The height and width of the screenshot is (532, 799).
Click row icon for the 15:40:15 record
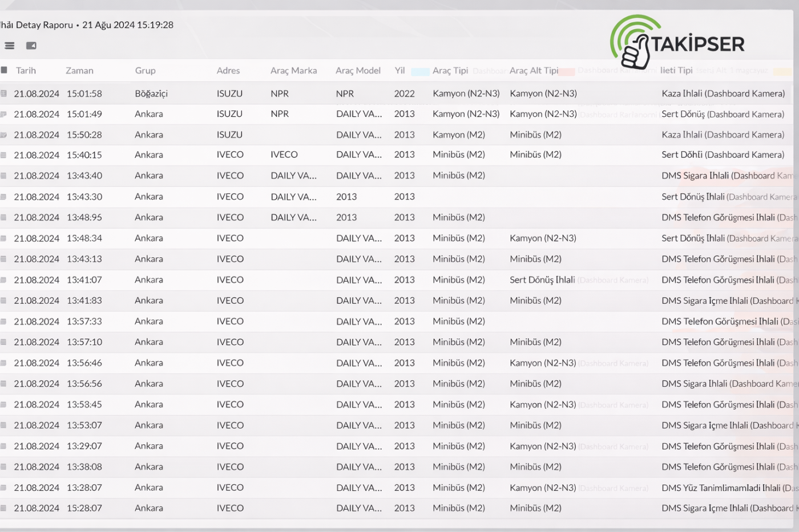[3, 155]
